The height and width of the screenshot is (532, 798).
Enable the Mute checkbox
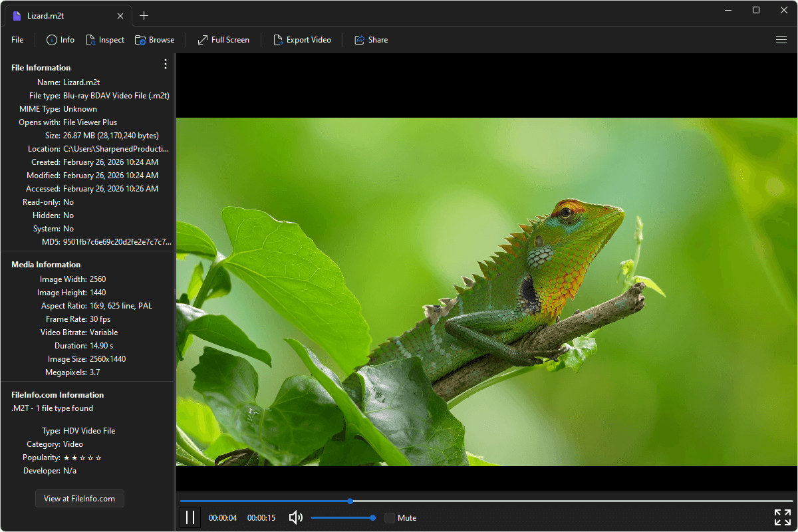pos(390,517)
